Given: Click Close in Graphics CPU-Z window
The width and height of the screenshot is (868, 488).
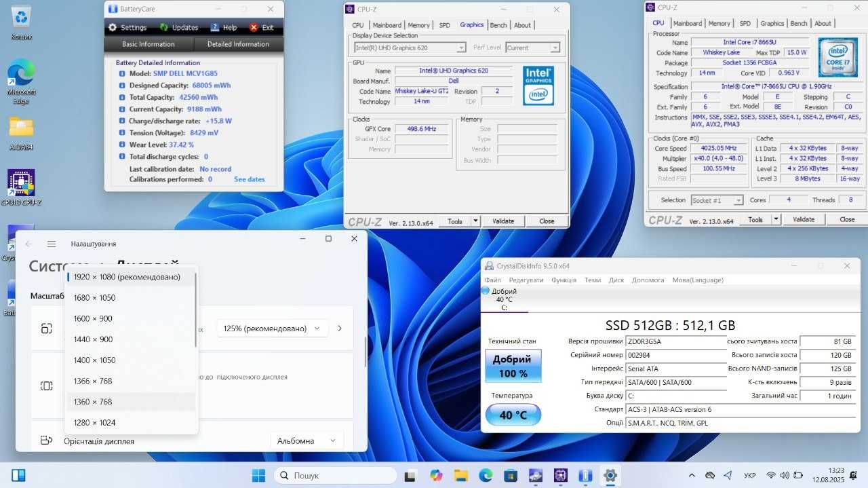Looking at the screenshot, I should click(x=547, y=221).
